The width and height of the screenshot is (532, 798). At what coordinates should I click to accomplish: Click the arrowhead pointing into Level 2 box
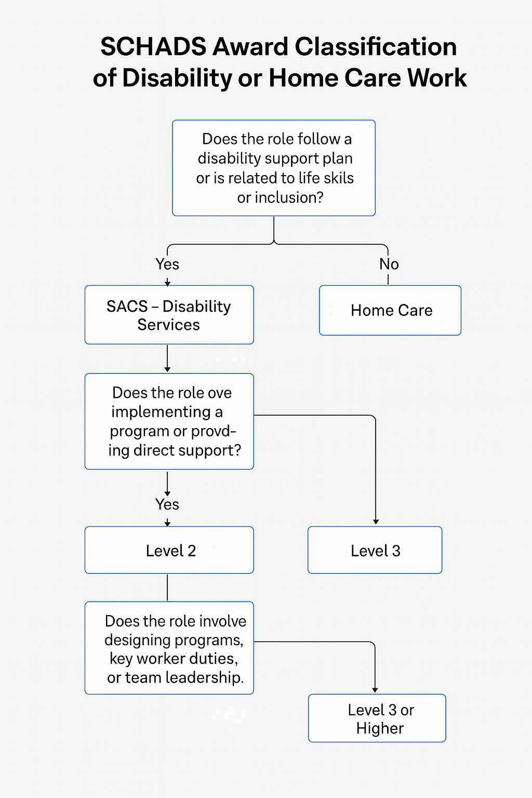[x=167, y=524]
